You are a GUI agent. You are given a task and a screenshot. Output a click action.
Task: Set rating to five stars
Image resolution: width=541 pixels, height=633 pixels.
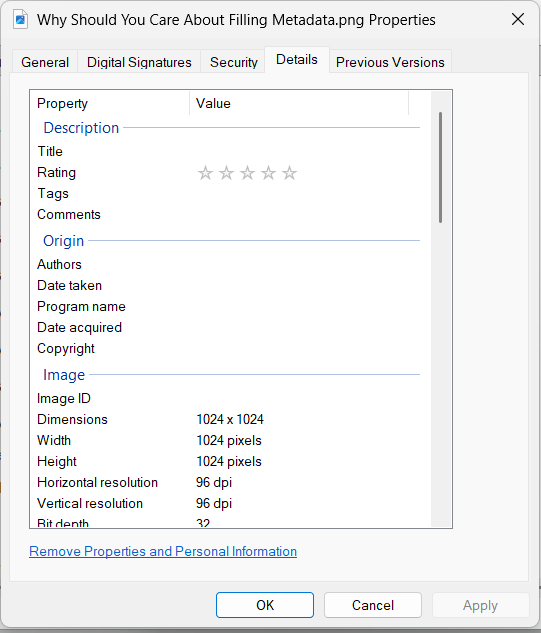pos(289,173)
